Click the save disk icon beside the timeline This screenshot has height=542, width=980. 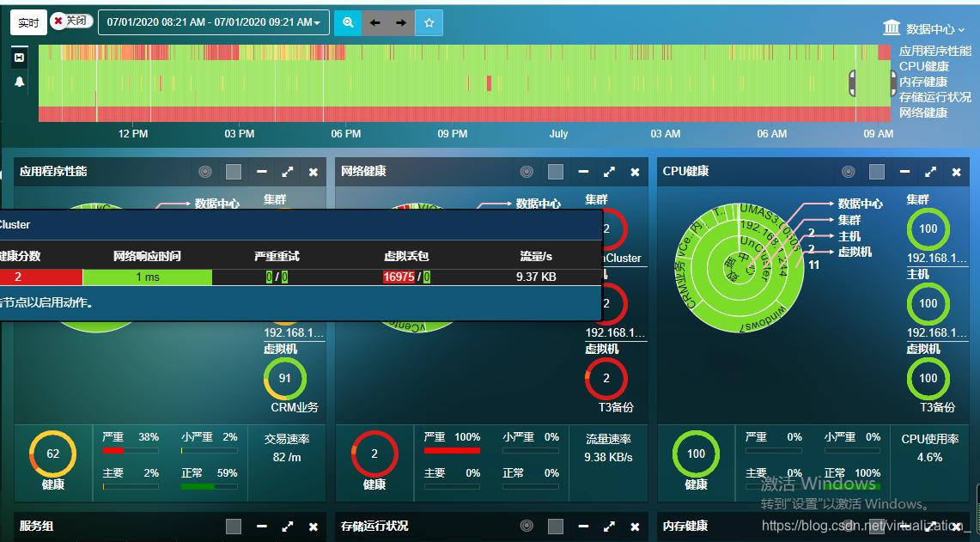(x=20, y=58)
